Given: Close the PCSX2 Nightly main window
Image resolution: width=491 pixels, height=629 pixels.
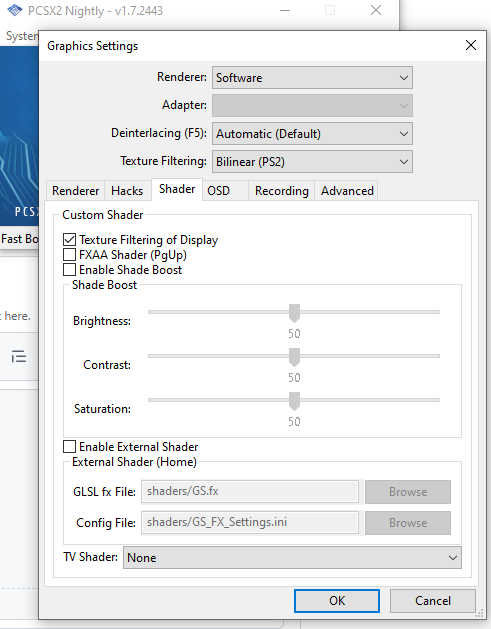Looking at the screenshot, I should point(376,10).
